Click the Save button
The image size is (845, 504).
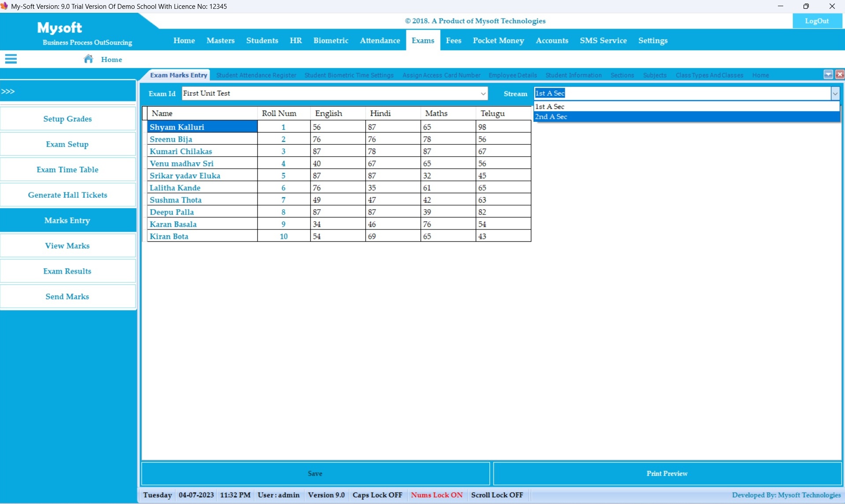point(315,474)
